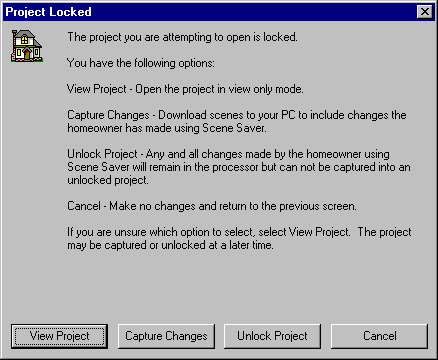This screenshot has width=438, height=360.
Task: Click the "If you are unsure which option" line
Action: 239,232
